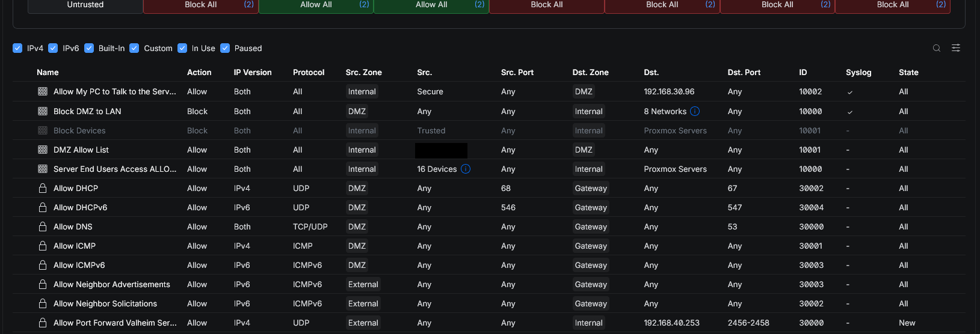Sort by the Name column header
This screenshot has height=334, width=980.
point(48,72)
